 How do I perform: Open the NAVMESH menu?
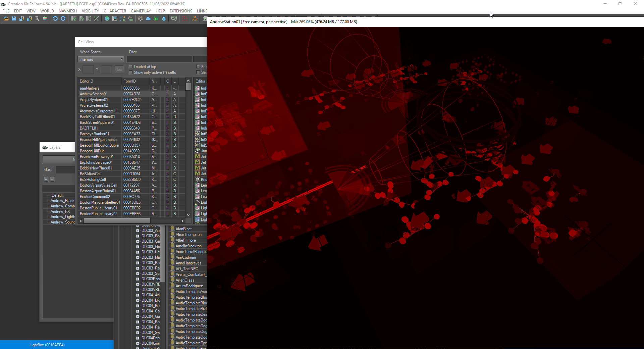[68, 11]
